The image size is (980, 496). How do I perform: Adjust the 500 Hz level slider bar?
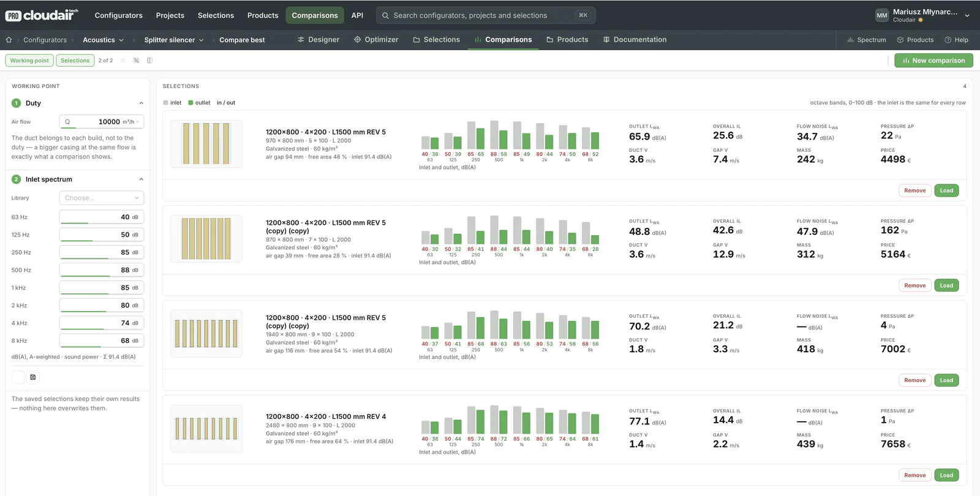pos(102,276)
